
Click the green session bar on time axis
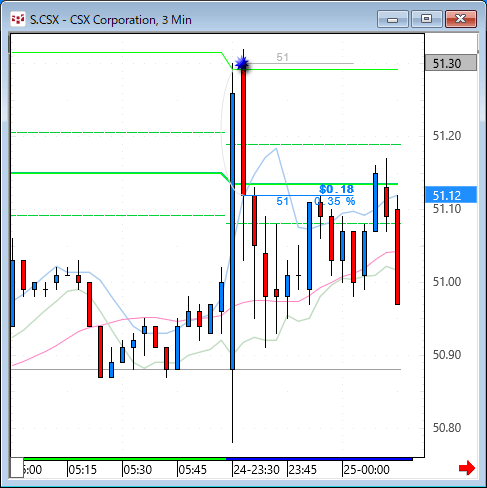125,459
